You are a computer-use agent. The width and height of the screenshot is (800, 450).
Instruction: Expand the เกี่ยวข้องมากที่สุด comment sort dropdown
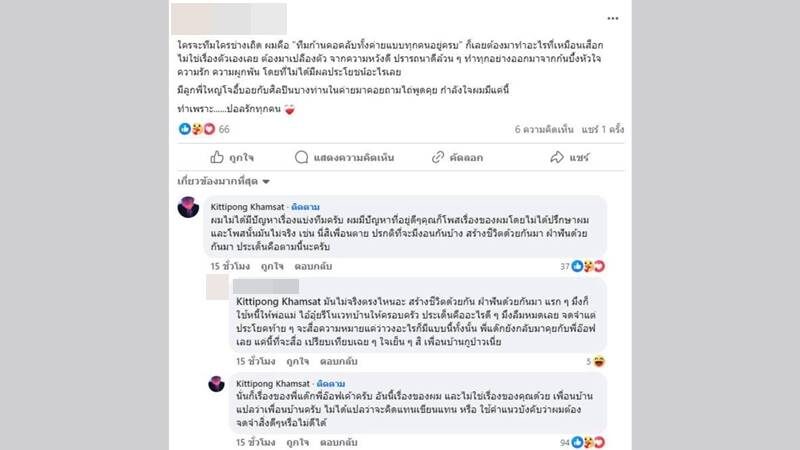click(x=223, y=181)
